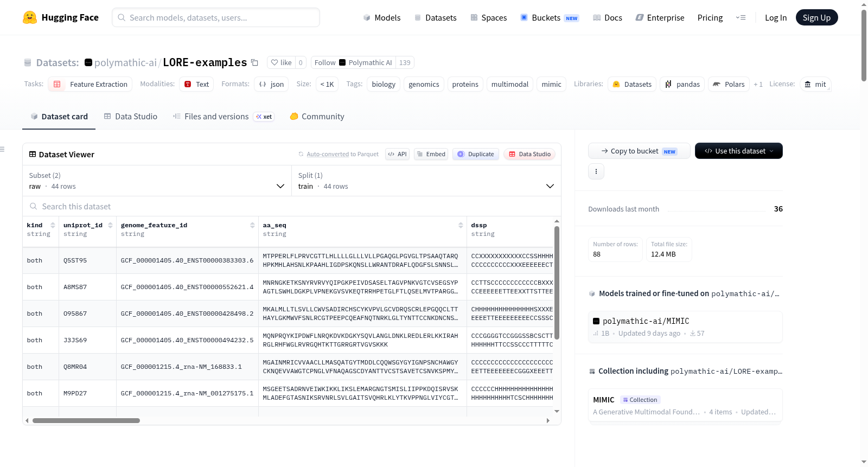Open Buckets in the top navigation
868x467 pixels.
550,17
